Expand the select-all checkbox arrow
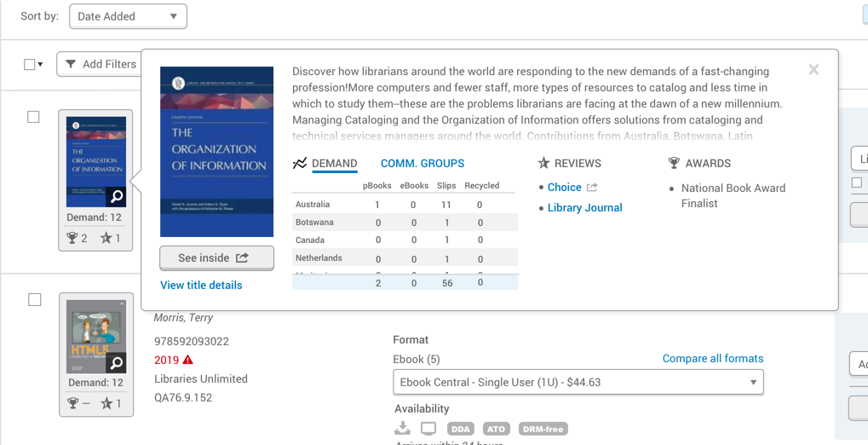This screenshot has height=445, width=868. (x=40, y=65)
